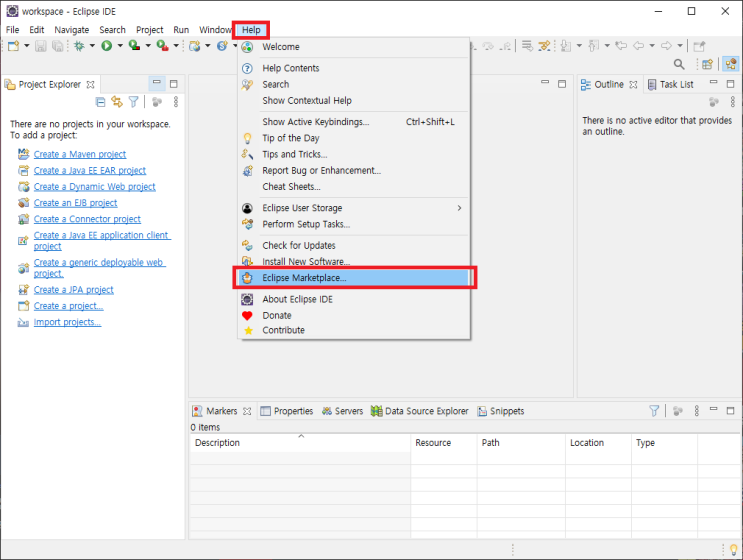
Task: Click Collapse All in Project Explorer
Action: (x=100, y=102)
